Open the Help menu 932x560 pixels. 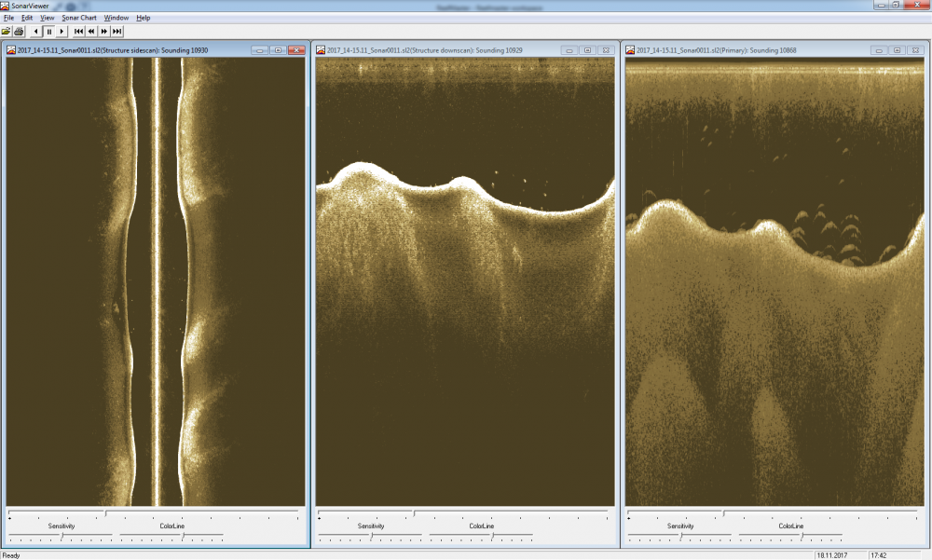143,18
